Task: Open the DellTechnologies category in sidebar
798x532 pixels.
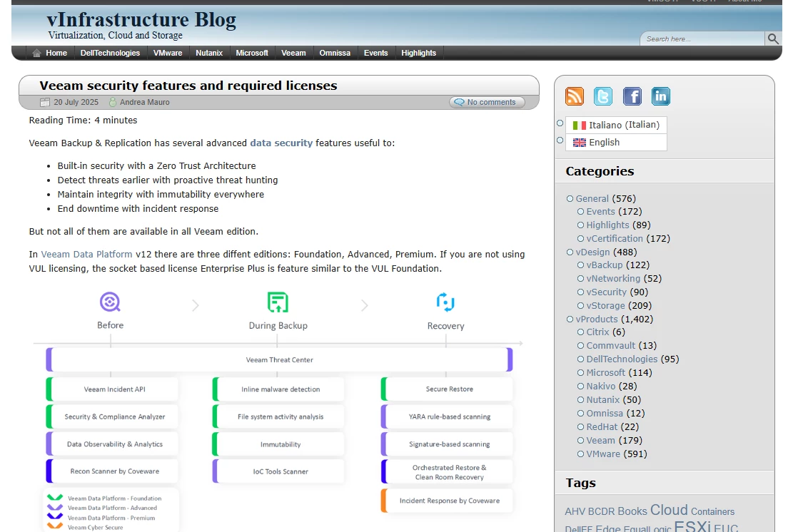Action: tap(622, 359)
